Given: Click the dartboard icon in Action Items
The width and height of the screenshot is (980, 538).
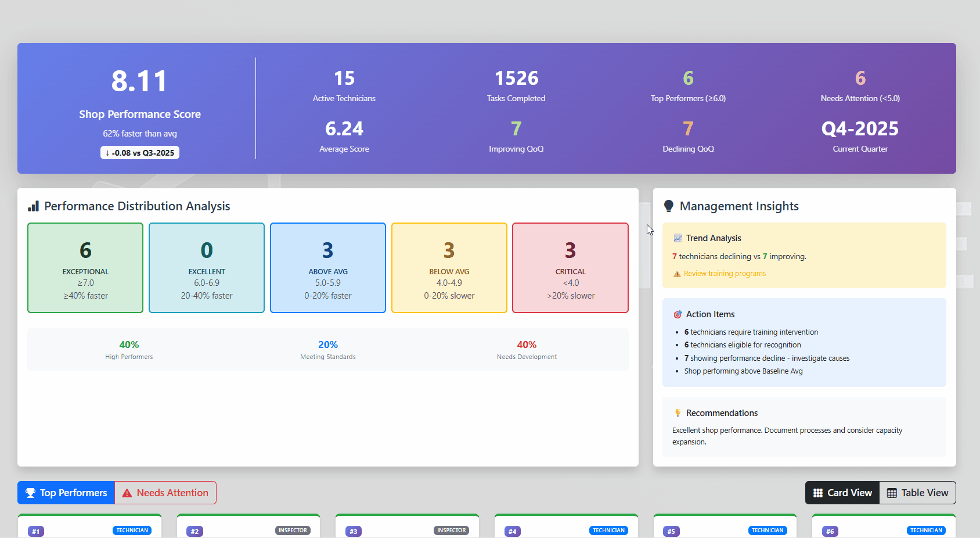Looking at the screenshot, I should 678,314.
